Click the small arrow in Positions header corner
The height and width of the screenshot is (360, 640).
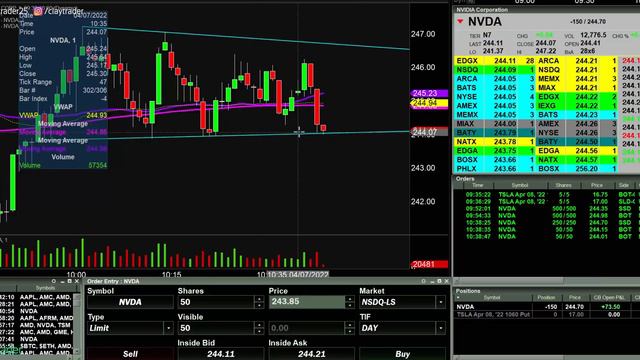458,298
